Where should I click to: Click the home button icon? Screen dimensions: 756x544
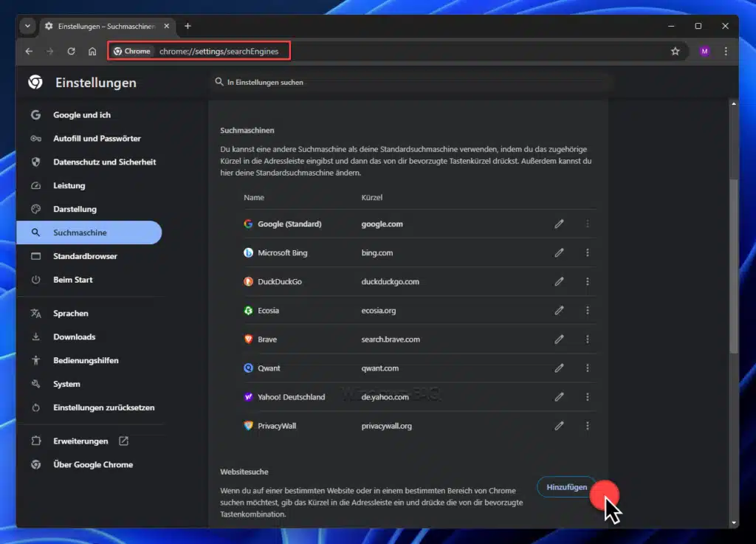tap(92, 51)
